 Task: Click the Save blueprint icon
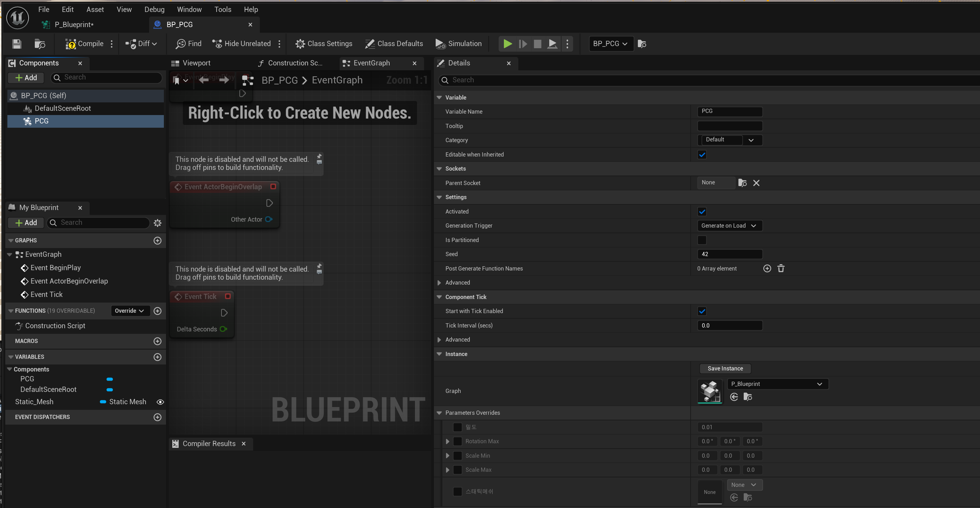point(17,44)
